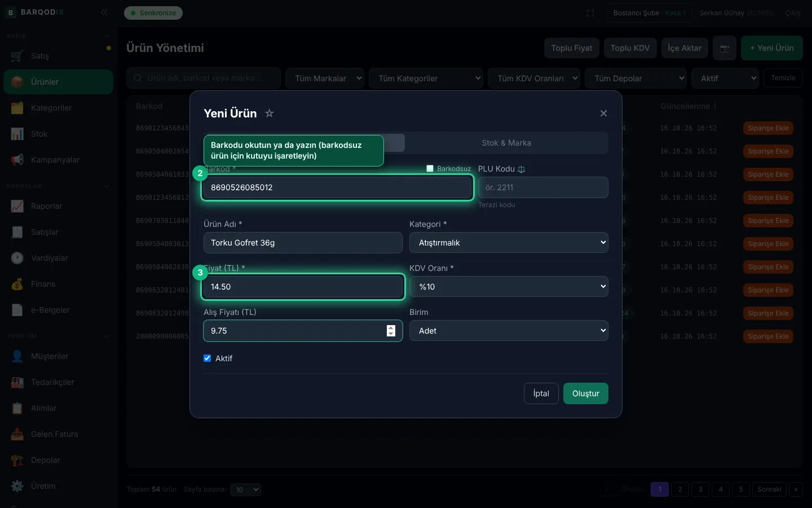Click the Oluştur button
812x508 pixels.
coord(586,393)
